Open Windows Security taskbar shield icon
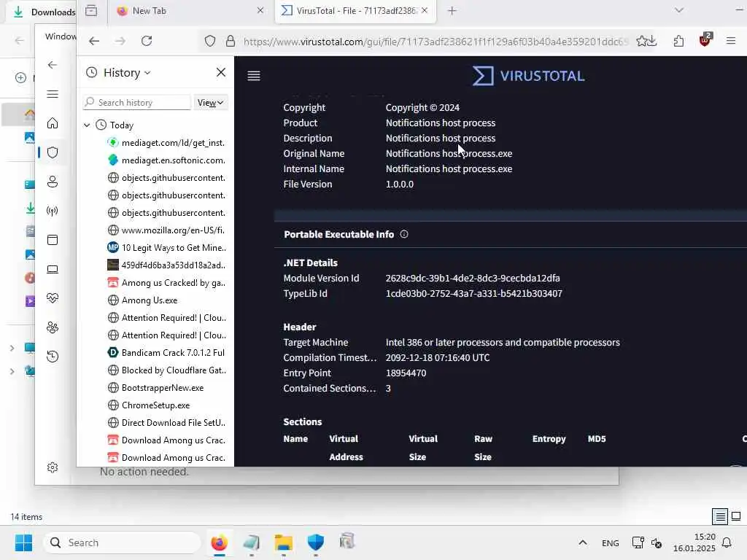The height and width of the screenshot is (560, 747). (x=315, y=542)
